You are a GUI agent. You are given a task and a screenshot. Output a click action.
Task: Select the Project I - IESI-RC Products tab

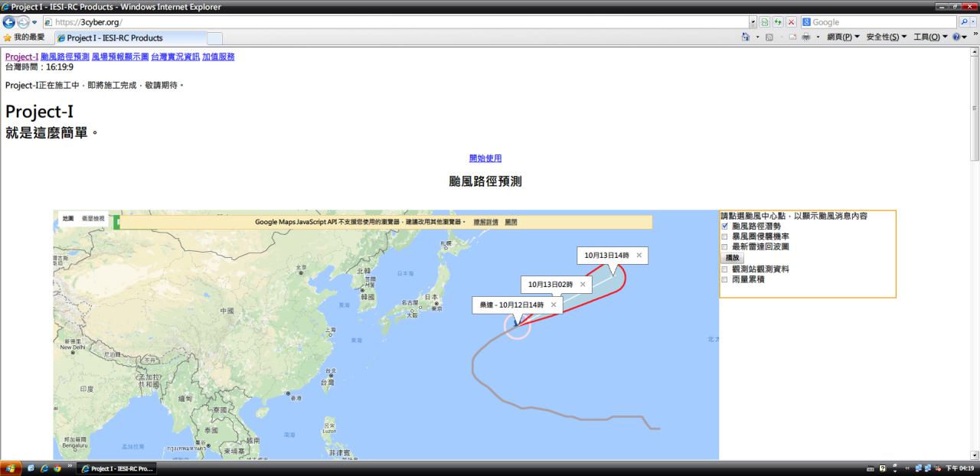[x=129, y=37]
